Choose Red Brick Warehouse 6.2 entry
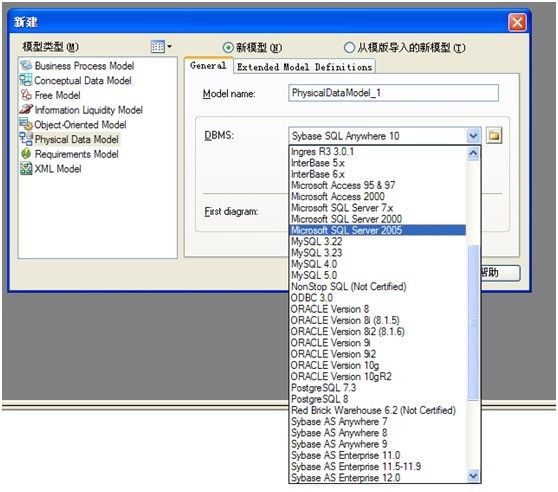558x492 pixels. pyautogui.click(x=378, y=410)
